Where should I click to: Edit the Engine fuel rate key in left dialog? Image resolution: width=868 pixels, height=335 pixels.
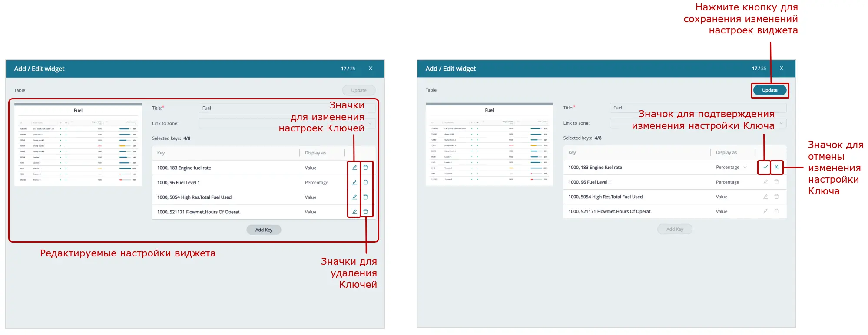coord(354,167)
